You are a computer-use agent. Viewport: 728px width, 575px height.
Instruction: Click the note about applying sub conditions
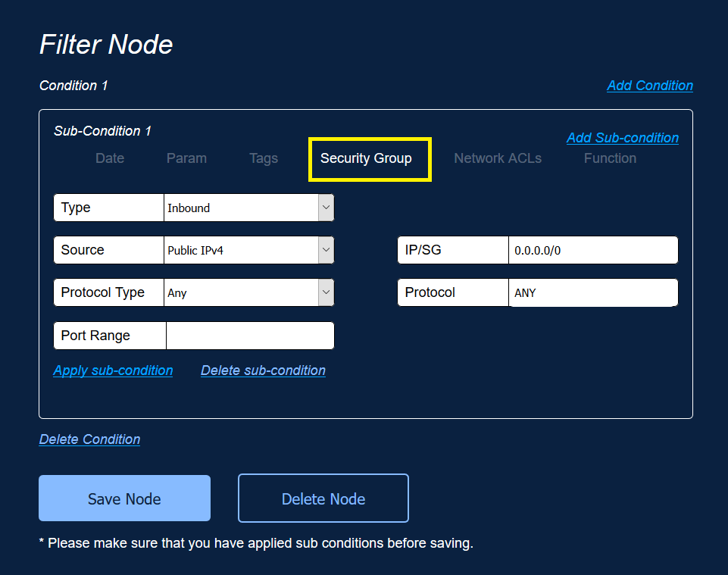(x=256, y=543)
